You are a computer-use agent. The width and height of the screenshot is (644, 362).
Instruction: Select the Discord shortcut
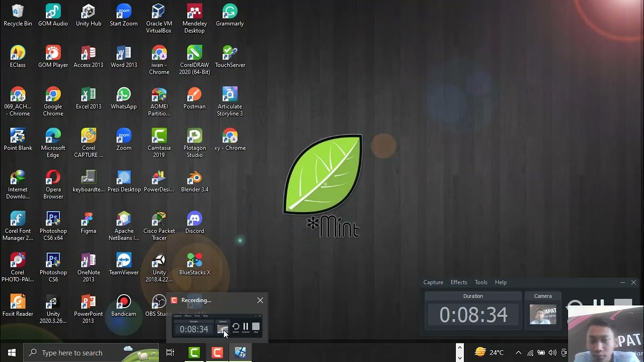[194, 223]
